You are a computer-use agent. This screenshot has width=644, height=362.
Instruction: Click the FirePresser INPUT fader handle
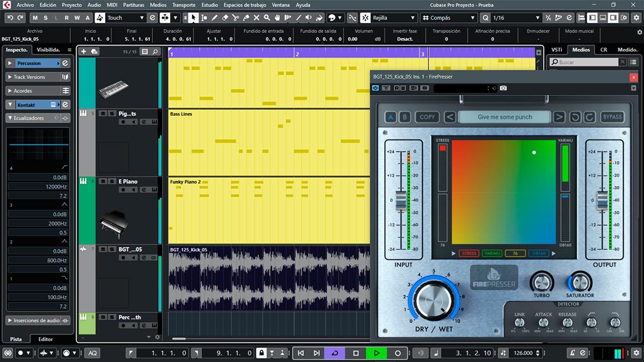(x=401, y=201)
